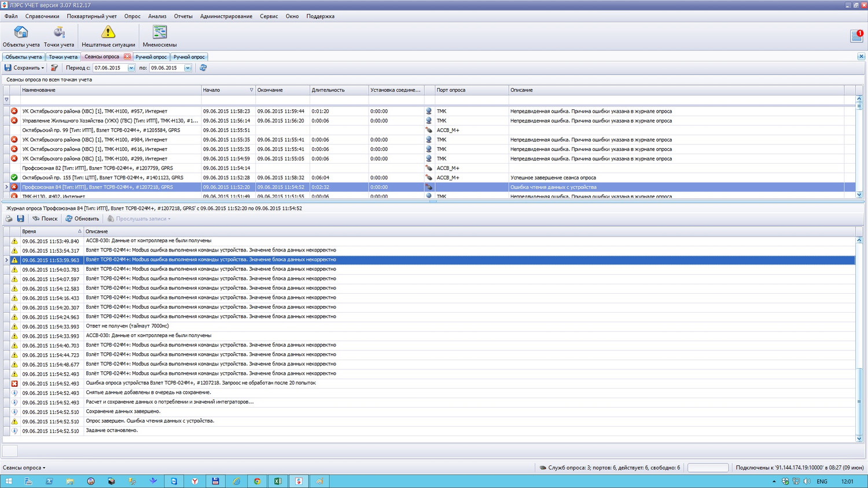Viewport: 868px width, 488px height.
Task: Click the globe port icon for ТМК-Н100 #984 row
Action: point(429,139)
